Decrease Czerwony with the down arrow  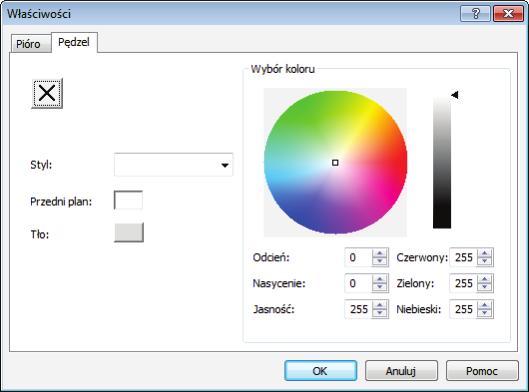(485, 262)
